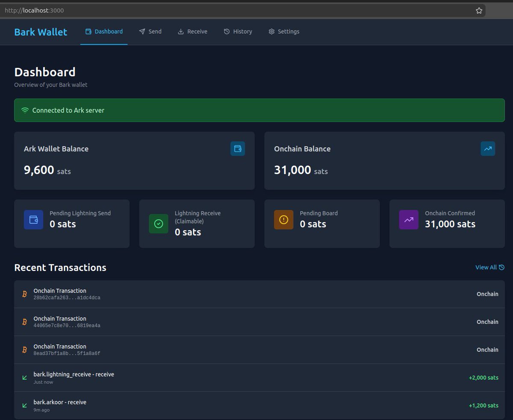Click Onchain label on row 8ead37bf1a8b
Viewport: 513px width, 420px height.
488,350
